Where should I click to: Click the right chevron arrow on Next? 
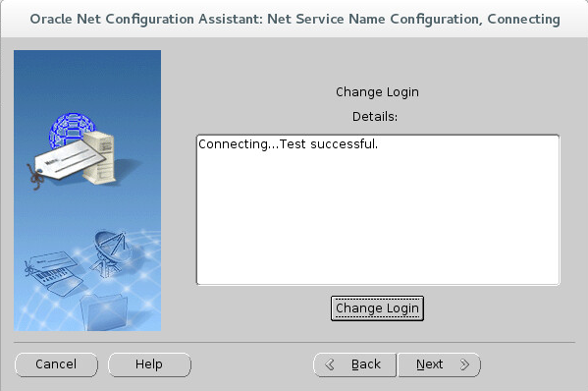[x=464, y=364]
